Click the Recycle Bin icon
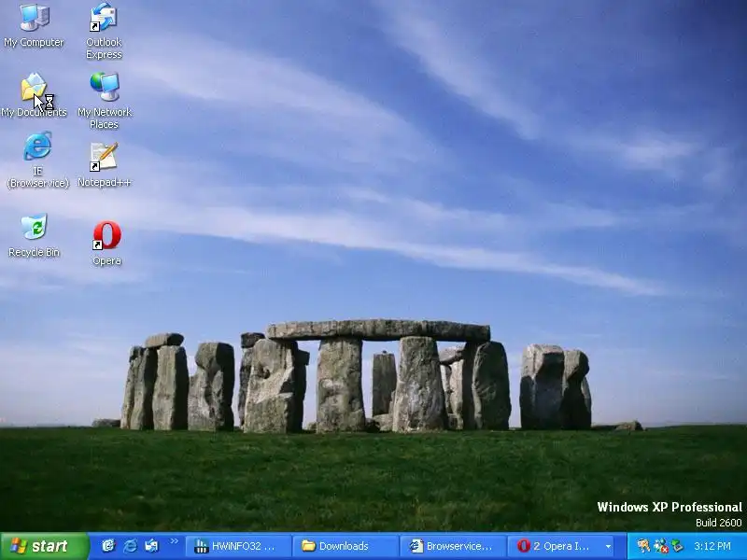Image resolution: width=747 pixels, height=560 pixels. [34, 235]
